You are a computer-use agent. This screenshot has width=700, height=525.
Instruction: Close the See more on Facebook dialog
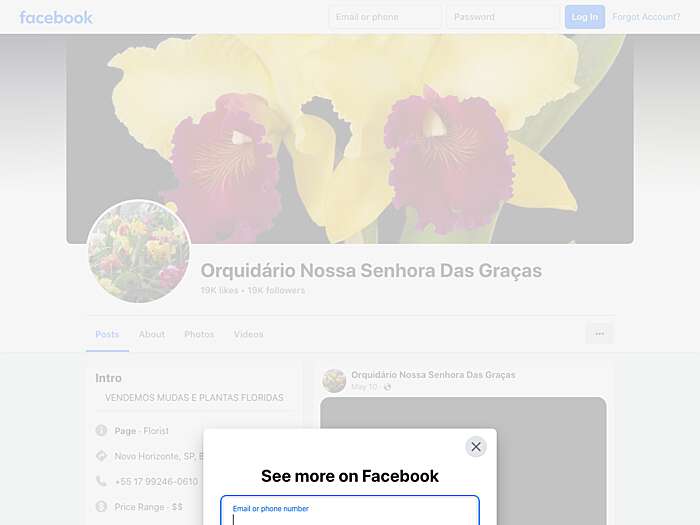pos(476,446)
